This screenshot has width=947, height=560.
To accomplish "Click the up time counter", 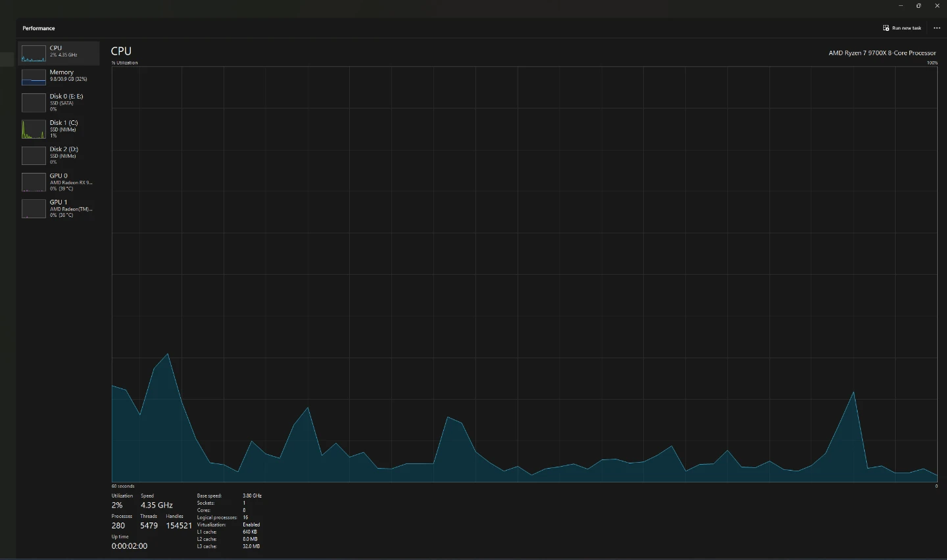I will [130, 546].
